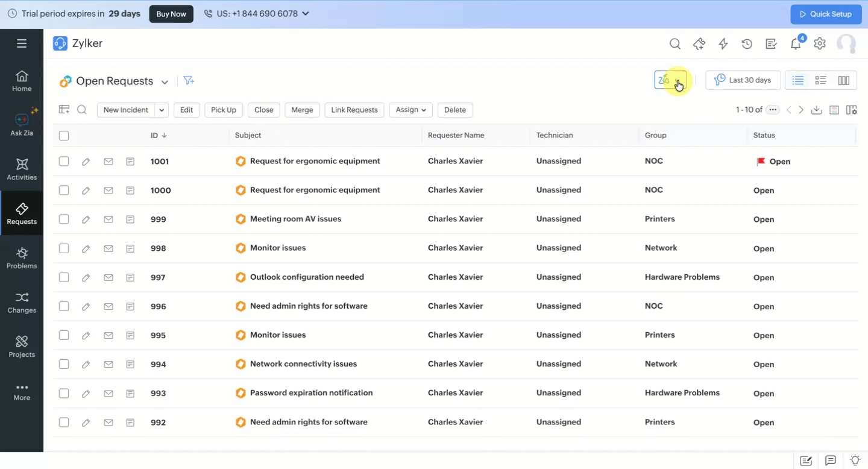The width and height of the screenshot is (868, 469).
Task: Expand the New Incident dropdown arrow
Action: click(x=161, y=110)
